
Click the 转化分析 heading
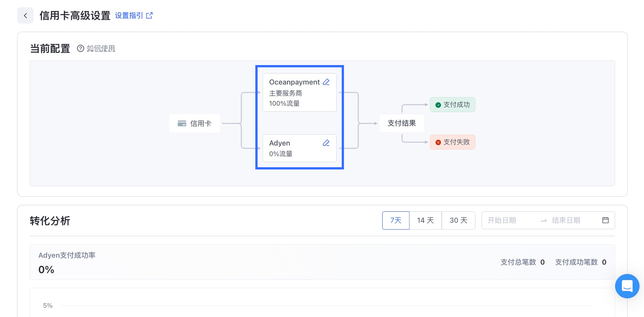click(50, 221)
